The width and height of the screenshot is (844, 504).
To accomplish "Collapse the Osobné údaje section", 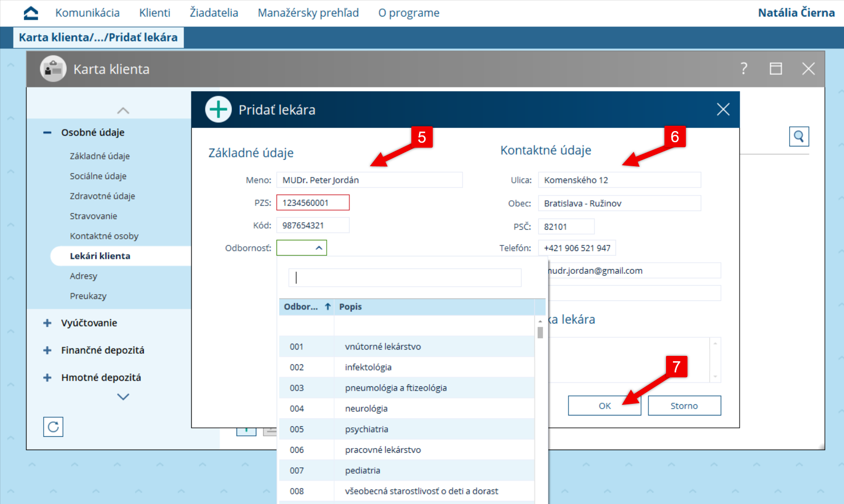I will tap(47, 133).
